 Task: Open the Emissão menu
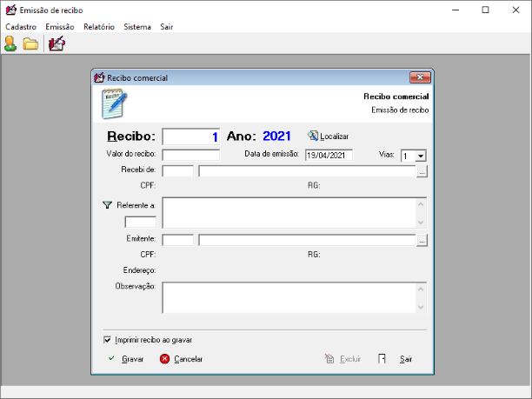pyautogui.click(x=60, y=27)
